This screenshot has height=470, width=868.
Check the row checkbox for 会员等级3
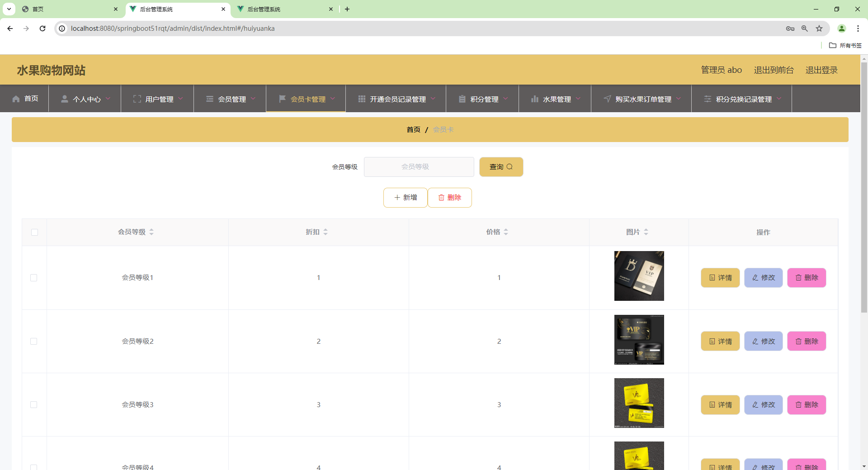coord(34,405)
